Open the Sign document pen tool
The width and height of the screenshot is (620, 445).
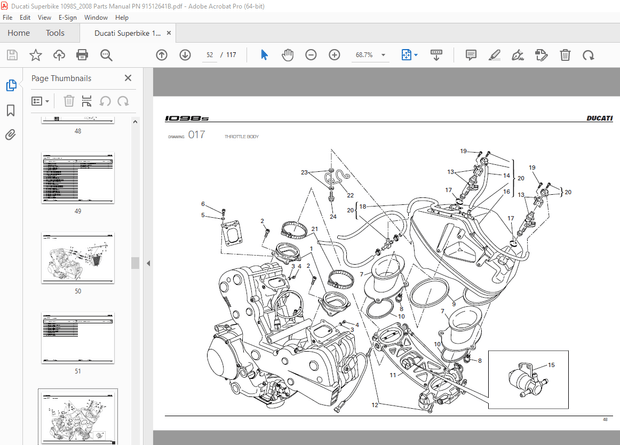click(518, 55)
